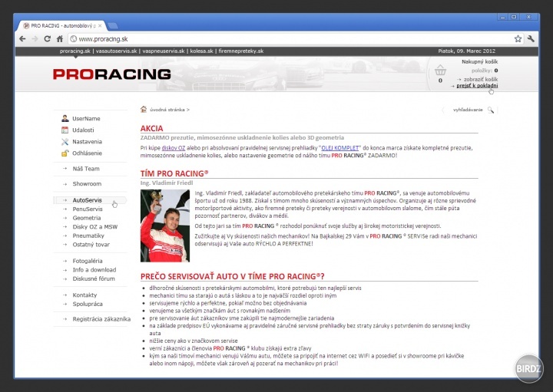Screen dimensions: 553x392
Task: Click the magnifier search icon
Action: coord(491,110)
